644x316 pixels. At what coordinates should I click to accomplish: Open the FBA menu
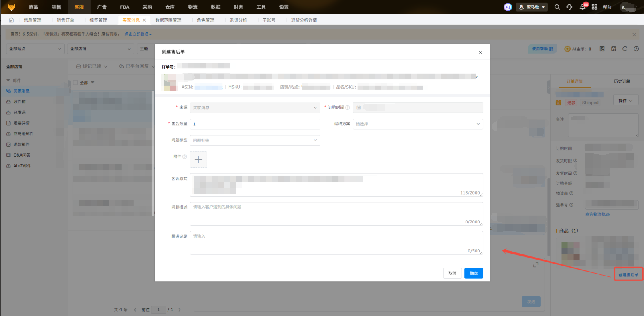[125, 7]
